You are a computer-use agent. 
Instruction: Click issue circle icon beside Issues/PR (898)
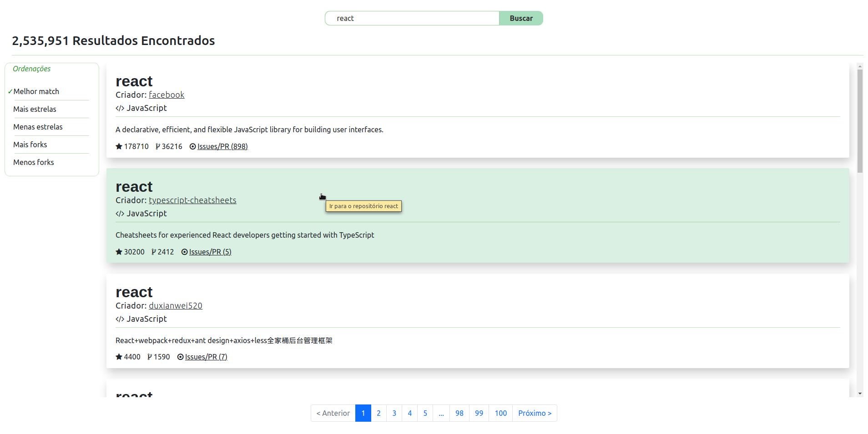click(192, 146)
